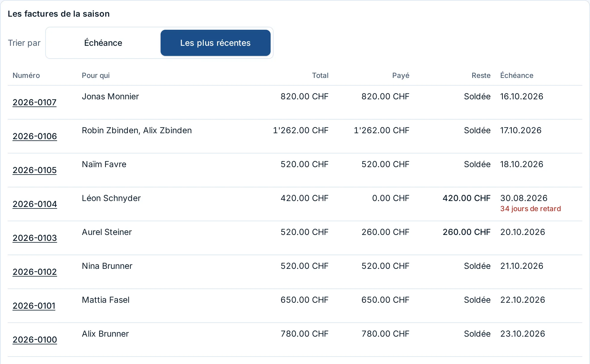The width and height of the screenshot is (590, 364).
Task: Click the due date 17.10.2026
Action: click(x=521, y=130)
